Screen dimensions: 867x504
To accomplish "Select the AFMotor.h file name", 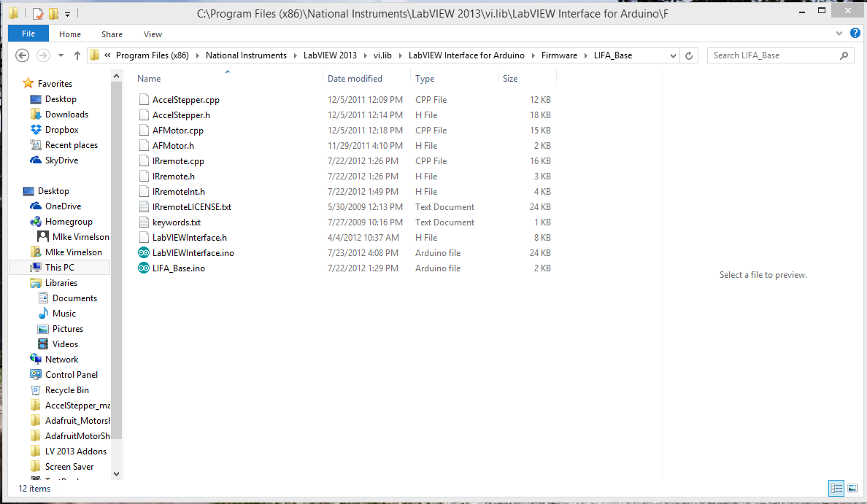I will pos(173,146).
